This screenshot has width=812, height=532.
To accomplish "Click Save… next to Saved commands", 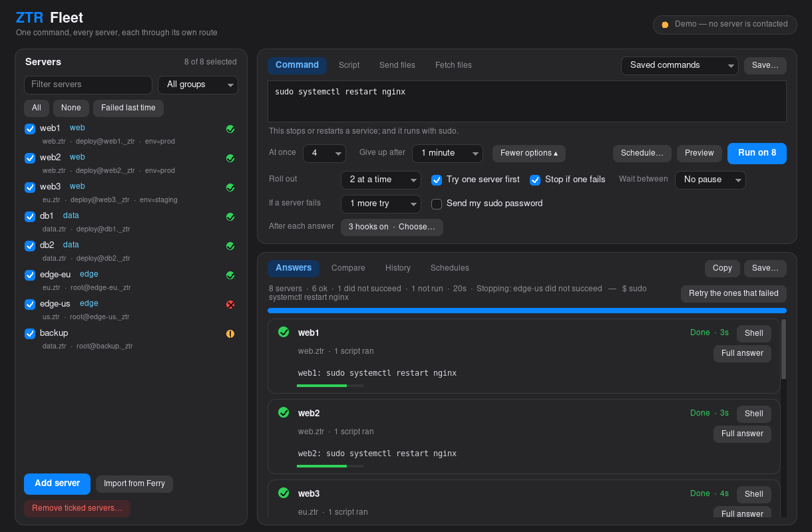I will [765, 66].
